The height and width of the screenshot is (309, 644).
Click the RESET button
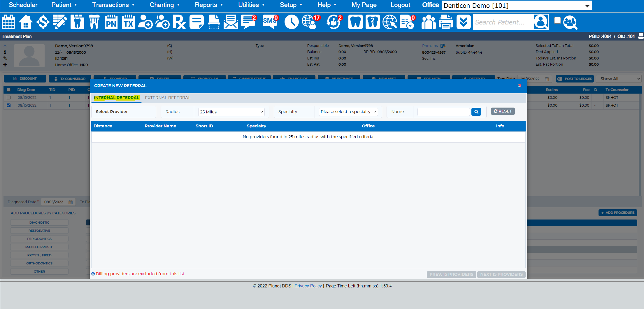point(503,111)
